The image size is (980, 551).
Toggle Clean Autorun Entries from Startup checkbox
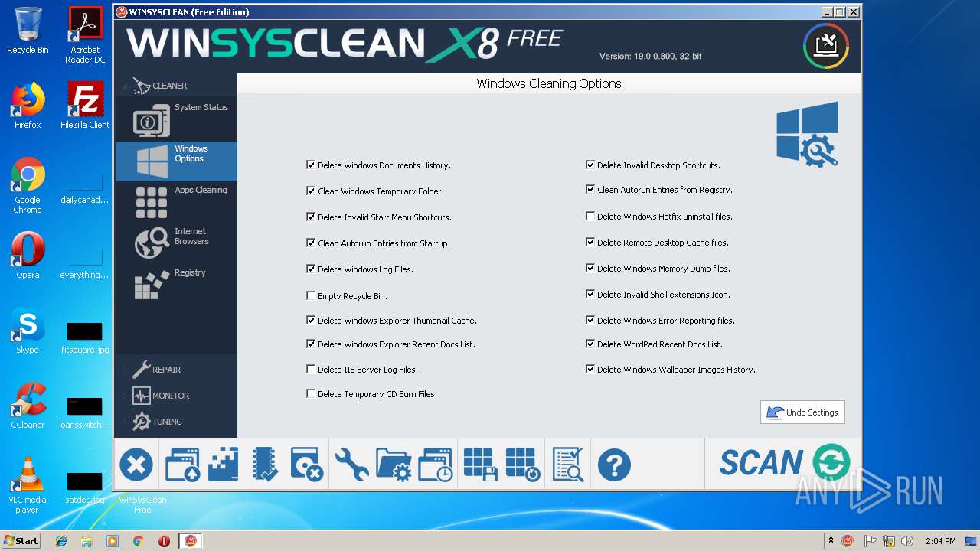pos(311,243)
